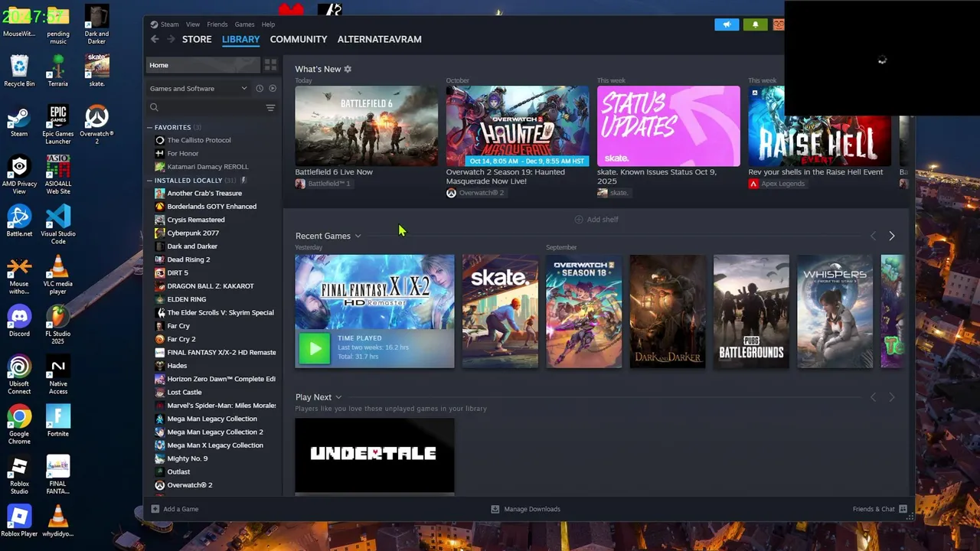Open VLC media player desktop shortcut
Viewport: 980px width, 551px height.
point(58,275)
